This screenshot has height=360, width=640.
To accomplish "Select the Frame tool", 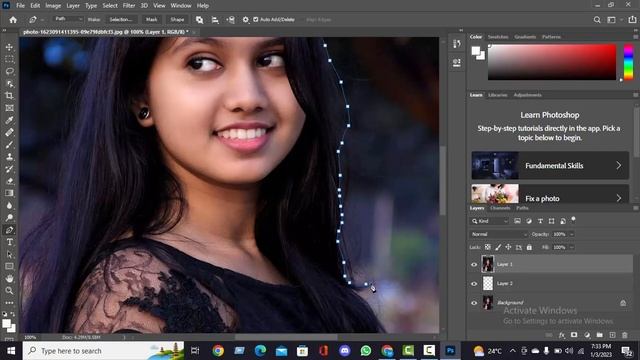I will 9,108.
